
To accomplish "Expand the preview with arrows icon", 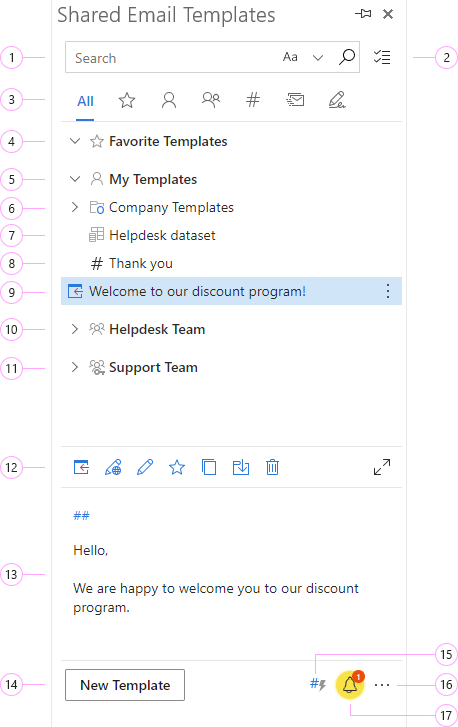I will [382, 467].
